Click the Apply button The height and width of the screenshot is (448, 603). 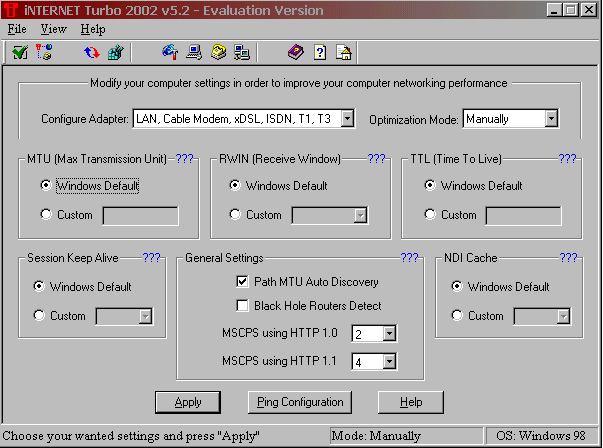click(x=188, y=402)
